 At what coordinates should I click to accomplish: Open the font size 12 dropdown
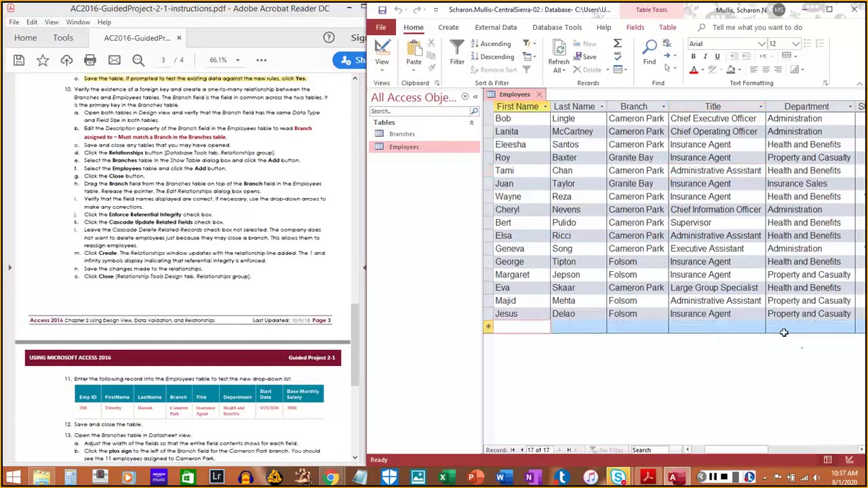pyautogui.click(x=795, y=44)
